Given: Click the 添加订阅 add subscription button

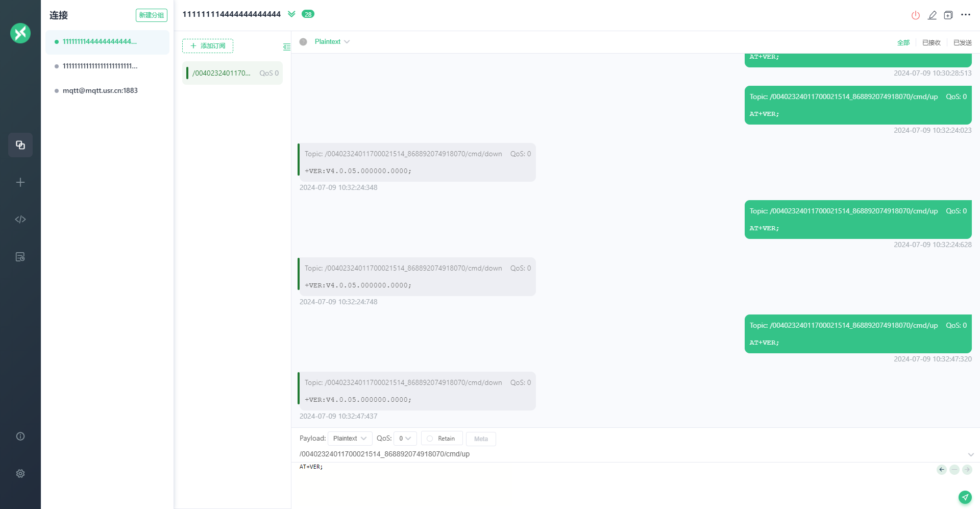Looking at the screenshot, I should coord(208,46).
